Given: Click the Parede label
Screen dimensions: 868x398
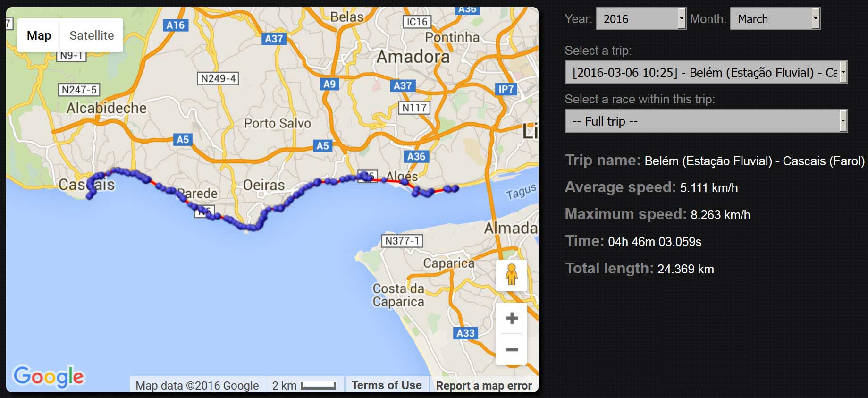Looking at the screenshot, I should 198,193.
